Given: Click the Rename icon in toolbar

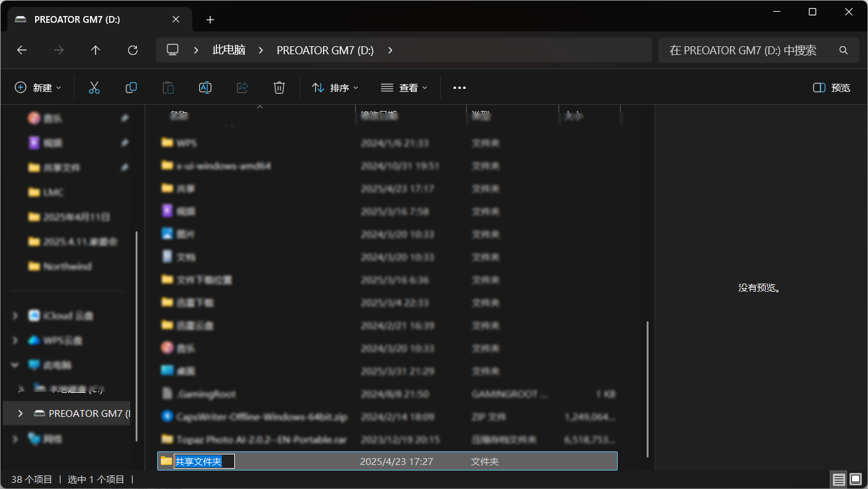Looking at the screenshot, I should [205, 88].
